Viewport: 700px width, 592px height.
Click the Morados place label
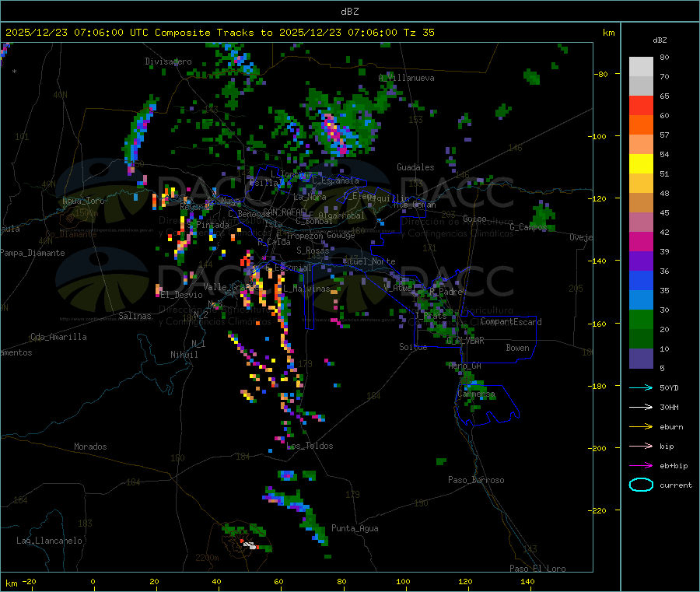[x=90, y=447]
